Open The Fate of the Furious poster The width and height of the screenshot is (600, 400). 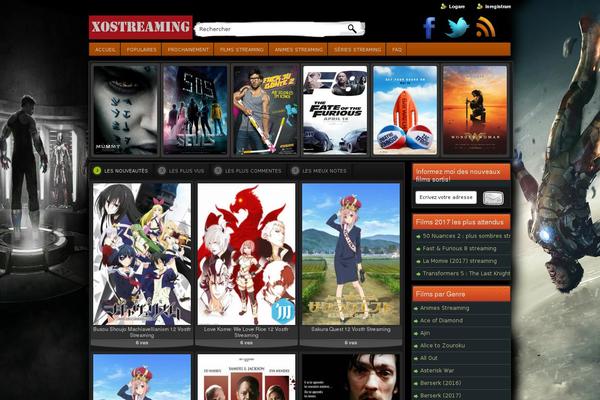coord(335,110)
